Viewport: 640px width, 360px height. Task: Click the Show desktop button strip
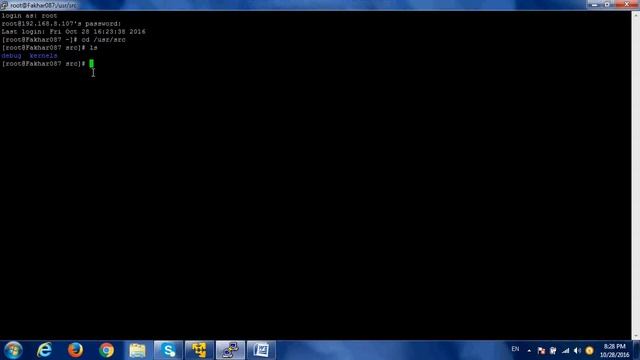click(x=636, y=350)
